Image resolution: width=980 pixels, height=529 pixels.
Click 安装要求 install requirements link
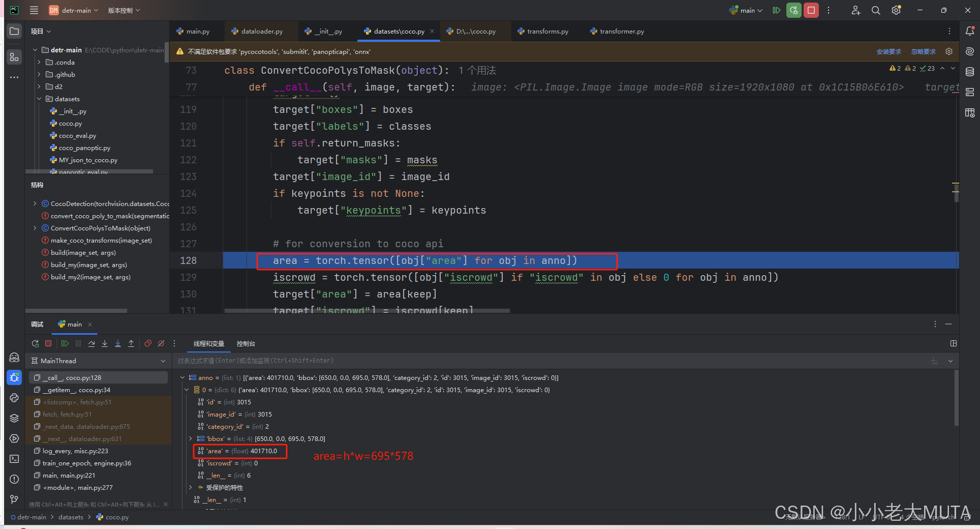(x=889, y=51)
